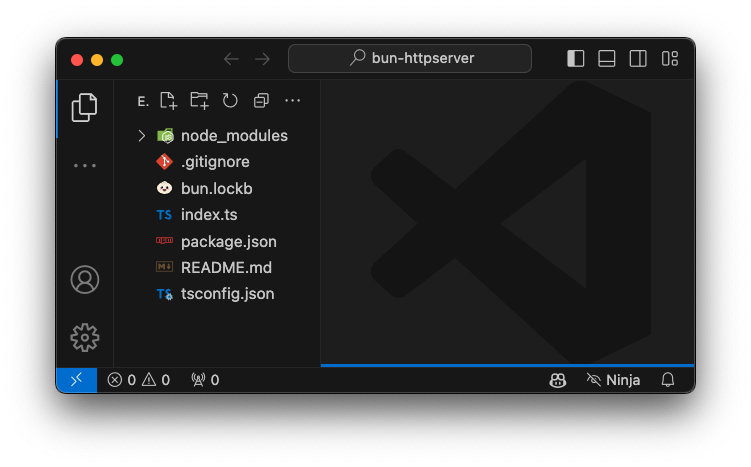This screenshot has width=751, height=467.
Task: Customize the editor layout
Action: click(670, 58)
